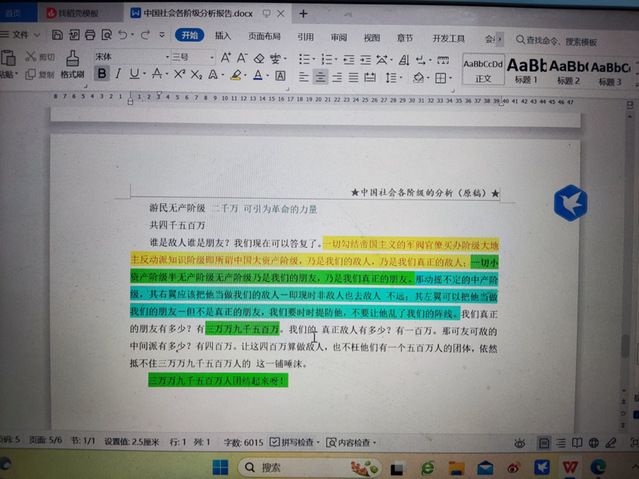Click the 剪切 cut button
639x479 pixels.
tap(41, 57)
